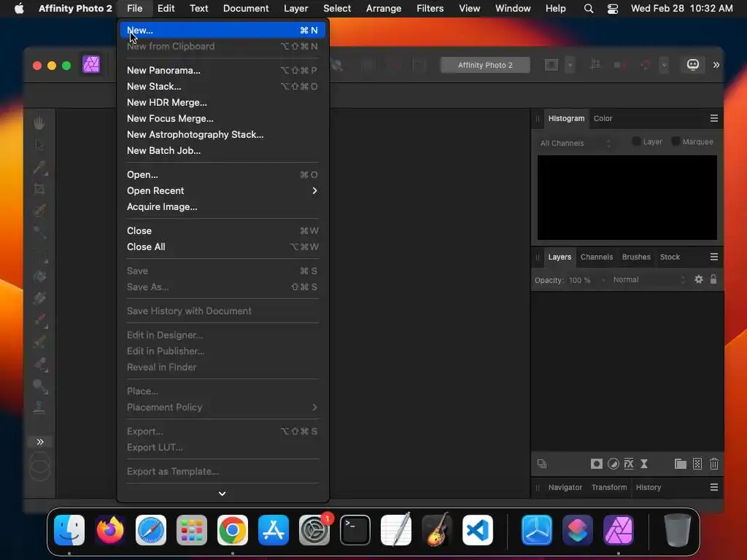This screenshot has width=747, height=560.
Task: Click the Delete Layer trash icon
Action: 713,464
